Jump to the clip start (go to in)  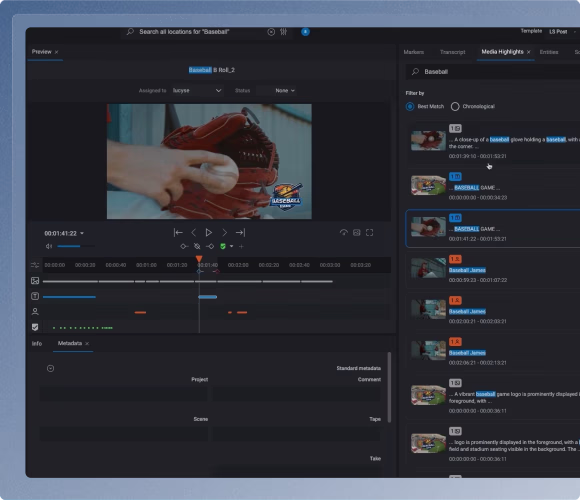178,233
